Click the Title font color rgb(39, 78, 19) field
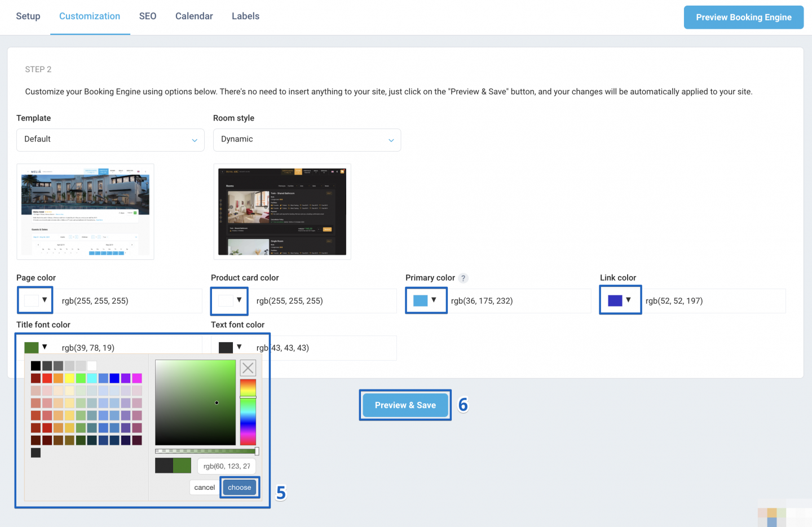812x527 pixels. tap(128, 348)
